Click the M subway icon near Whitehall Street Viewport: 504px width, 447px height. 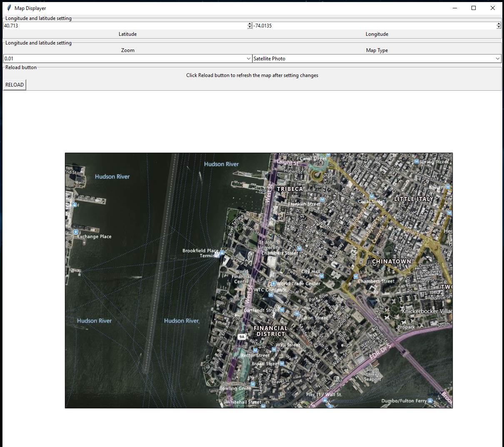click(263, 405)
